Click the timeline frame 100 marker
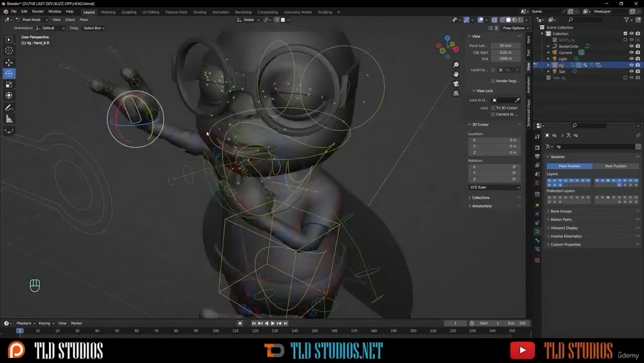 (216, 331)
